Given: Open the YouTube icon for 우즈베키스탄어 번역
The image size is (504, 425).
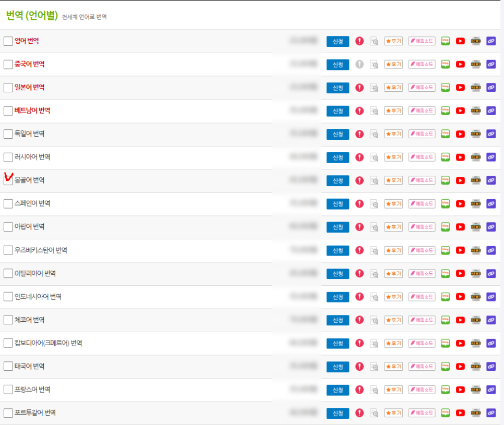Looking at the screenshot, I should coord(460,250).
